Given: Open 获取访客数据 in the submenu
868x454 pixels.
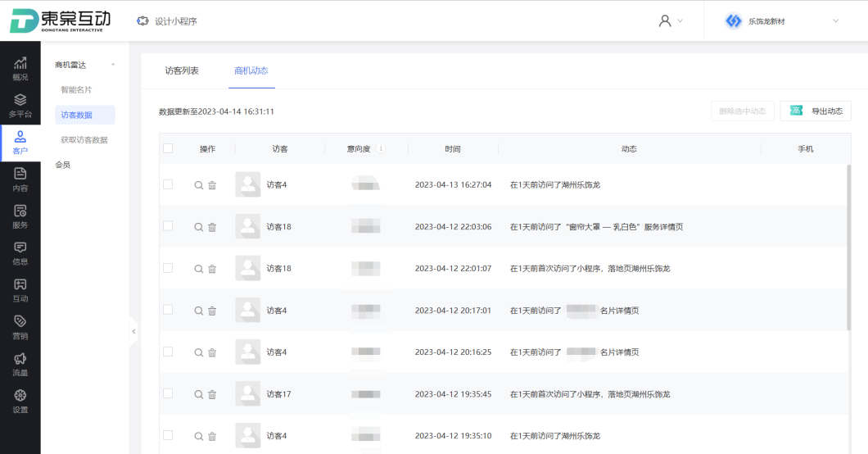Looking at the screenshot, I should coord(84,140).
